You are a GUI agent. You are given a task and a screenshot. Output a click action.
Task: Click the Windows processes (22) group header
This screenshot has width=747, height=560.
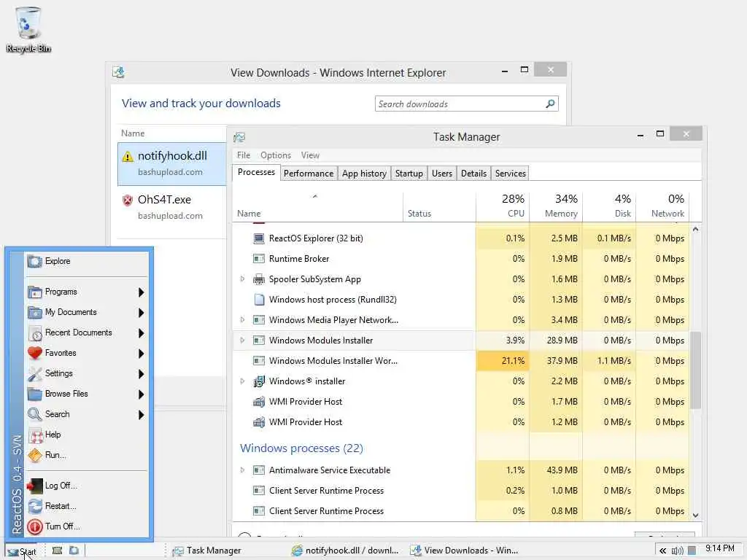301,448
